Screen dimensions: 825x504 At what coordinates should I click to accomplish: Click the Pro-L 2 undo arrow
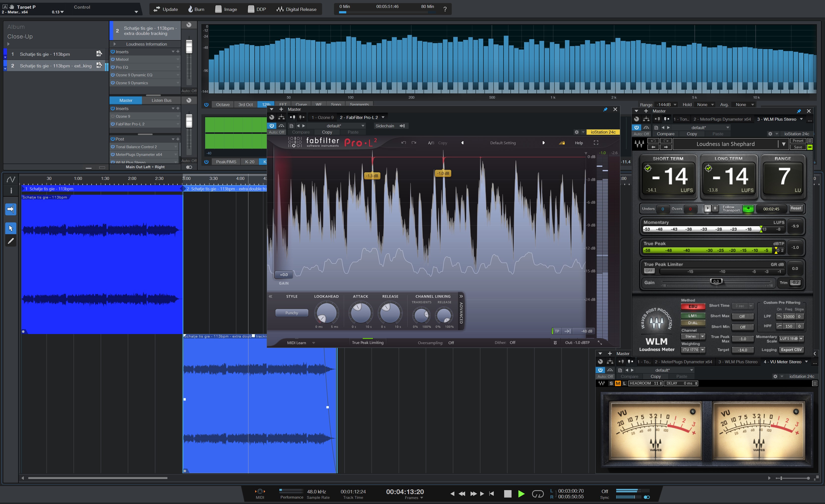click(403, 143)
